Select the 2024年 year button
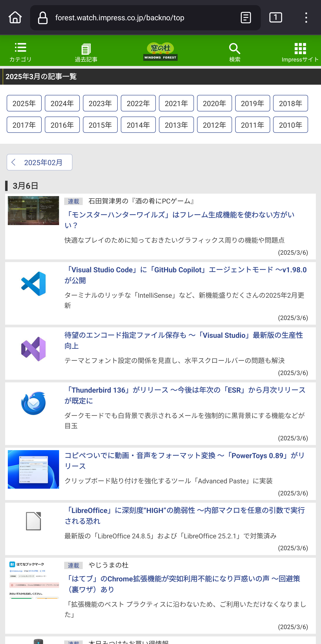Viewport: 321px width, 644px height. [62, 103]
